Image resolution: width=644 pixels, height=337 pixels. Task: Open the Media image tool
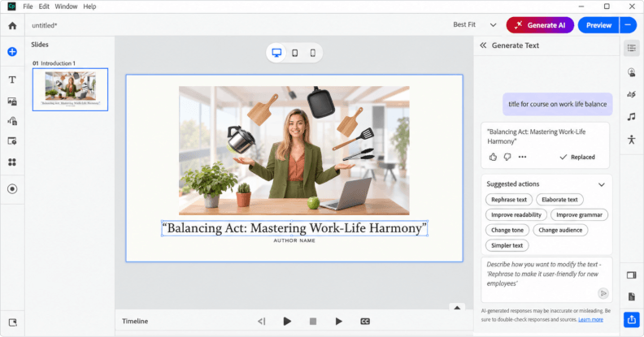[x=12, y=102]
